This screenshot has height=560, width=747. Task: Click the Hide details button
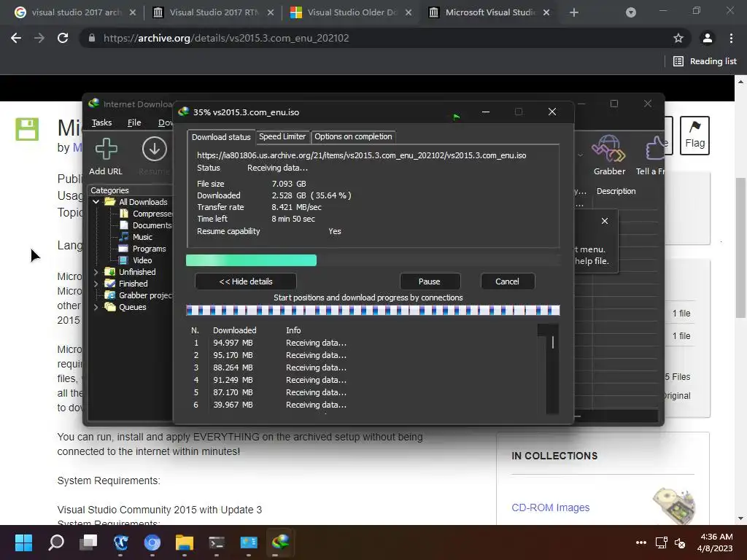246,281
